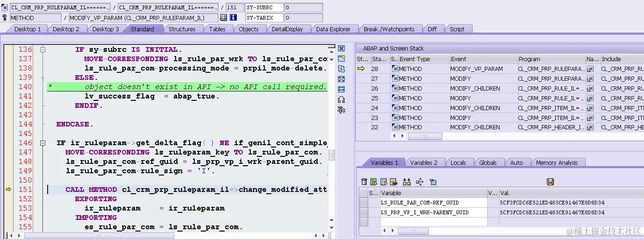The image size is (644, 239).
Task: Switch to Desktop 2 tab
Action: pyautogui.click(x=66, y=29)
